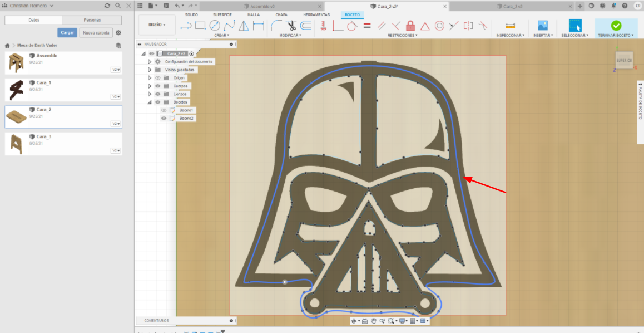Click the Insert image icon

543,26
